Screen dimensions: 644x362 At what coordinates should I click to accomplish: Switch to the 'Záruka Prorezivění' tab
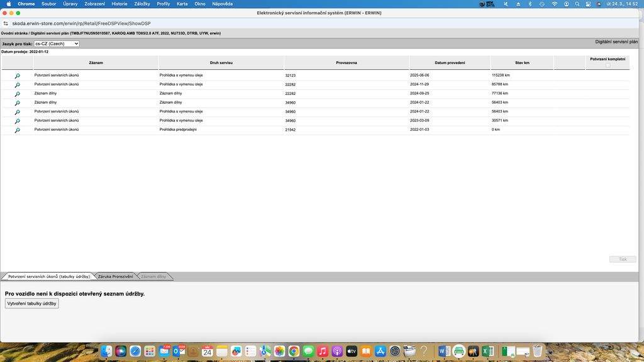(x=115, y=277)
